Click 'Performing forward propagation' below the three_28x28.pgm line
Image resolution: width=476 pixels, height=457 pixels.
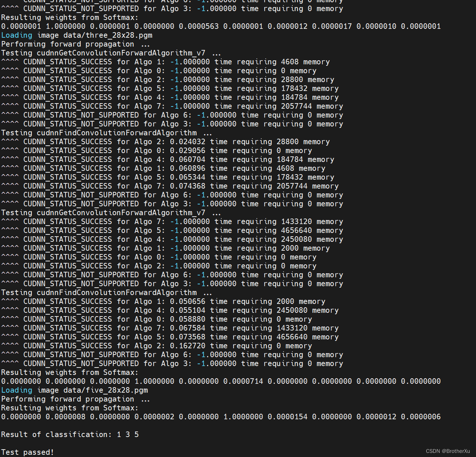pos(68,44)
